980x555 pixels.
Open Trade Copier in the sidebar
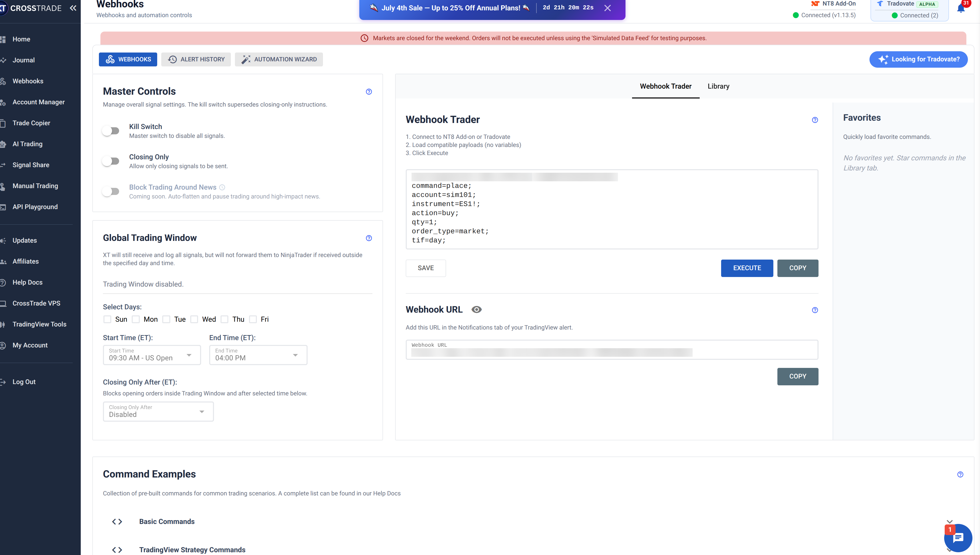tap(31, 123)
